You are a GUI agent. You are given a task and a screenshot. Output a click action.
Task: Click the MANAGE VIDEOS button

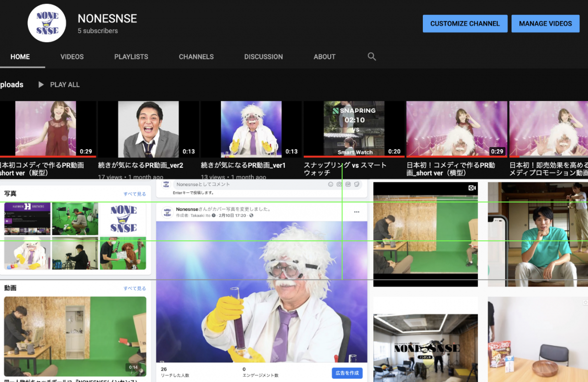[x=545, y=24]
